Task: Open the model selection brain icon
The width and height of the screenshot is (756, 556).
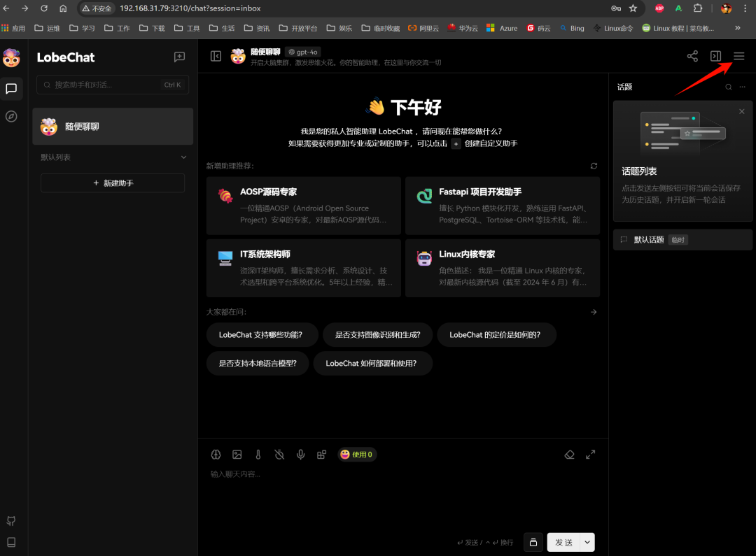Action: 216,455
